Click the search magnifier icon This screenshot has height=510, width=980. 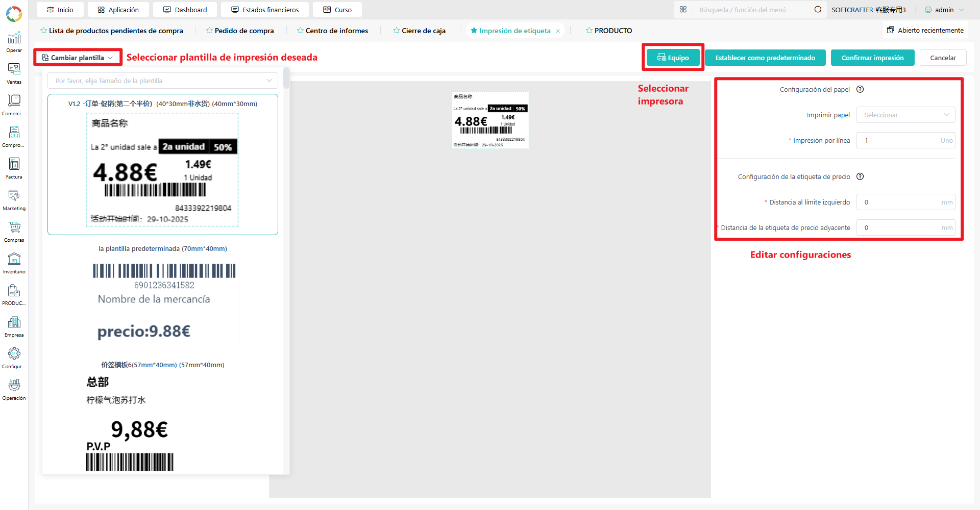click(x=818, y=10)
